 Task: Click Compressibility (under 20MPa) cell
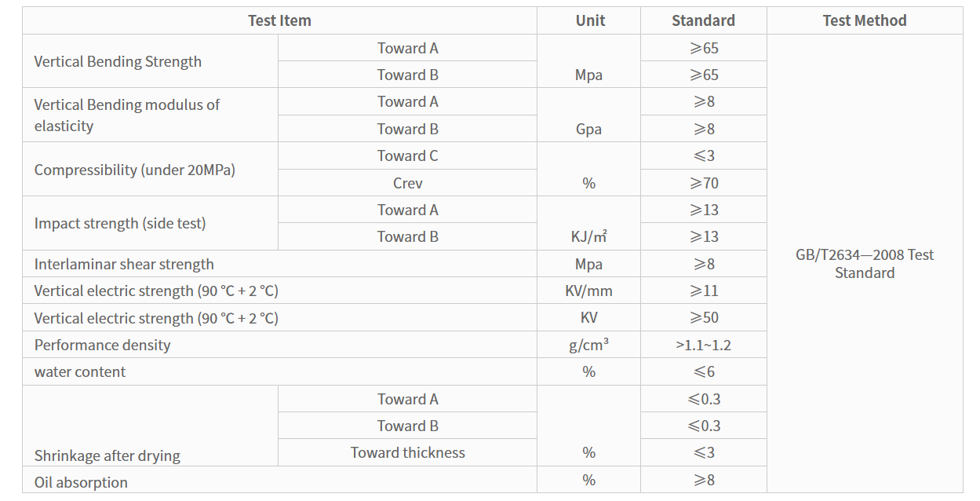point(150,170)
